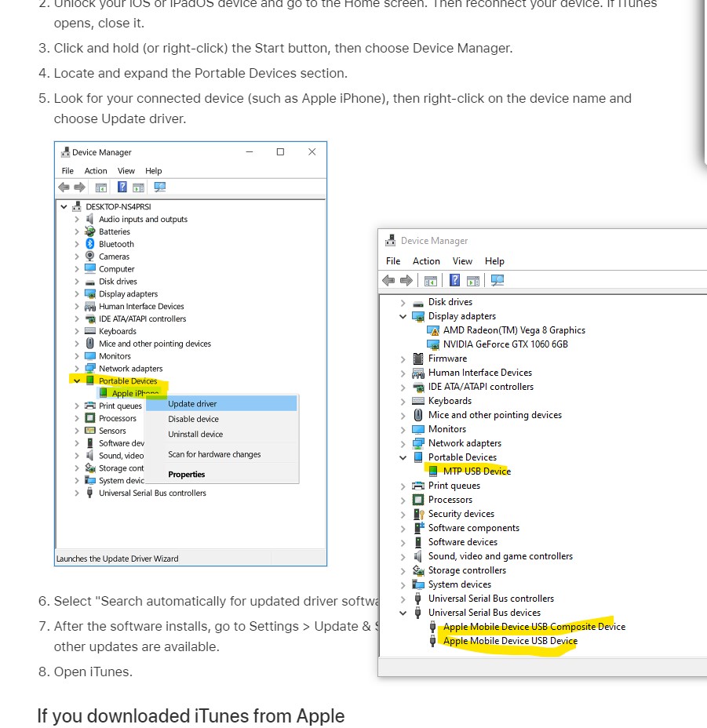Viewport: 707px width, 728px height.
Task: Click Cameras webcam icon in embedded Device Manager image
Action: point(89,256)
